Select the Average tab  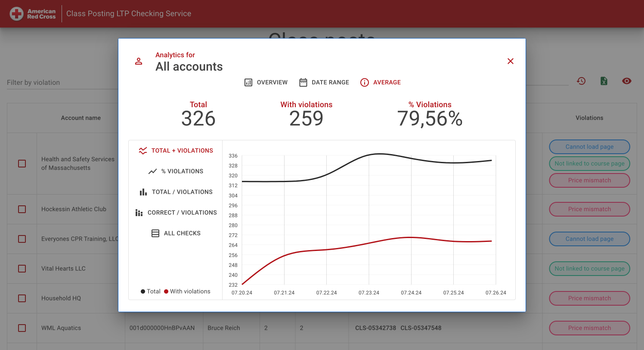381,82
